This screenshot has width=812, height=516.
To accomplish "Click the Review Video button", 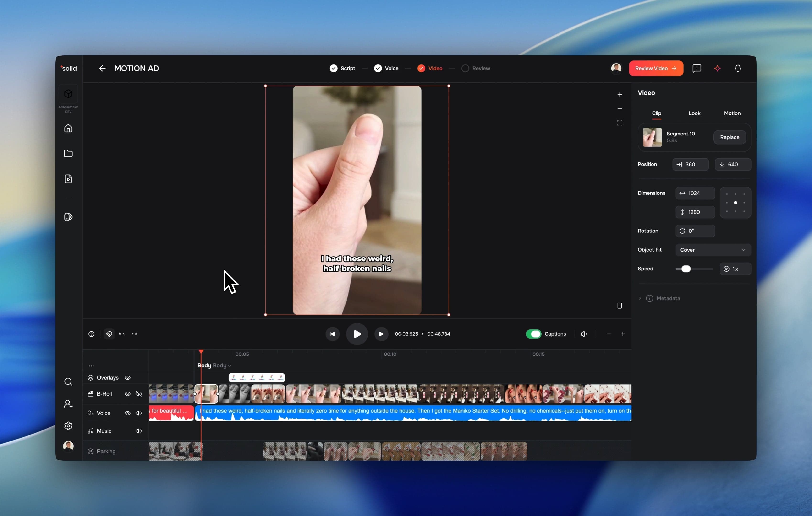I will coord(656,68).
